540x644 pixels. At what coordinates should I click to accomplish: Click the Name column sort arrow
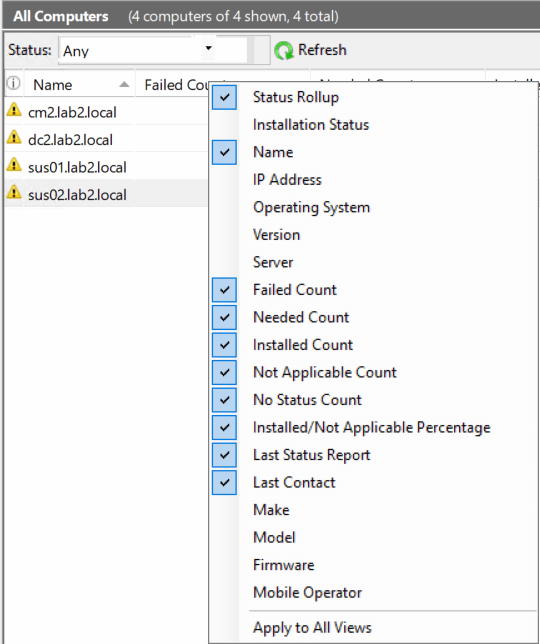(x=124, y=85)
